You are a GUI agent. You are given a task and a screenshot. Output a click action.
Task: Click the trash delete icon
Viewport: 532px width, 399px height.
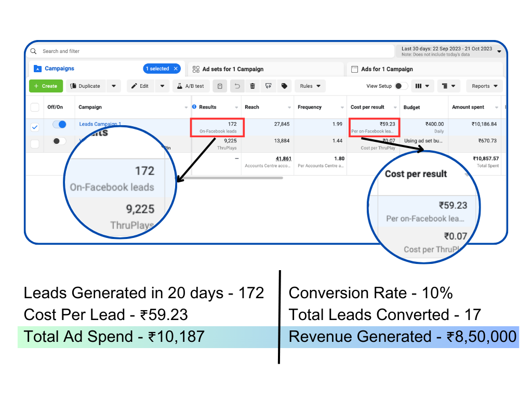[x=252, y=86]
